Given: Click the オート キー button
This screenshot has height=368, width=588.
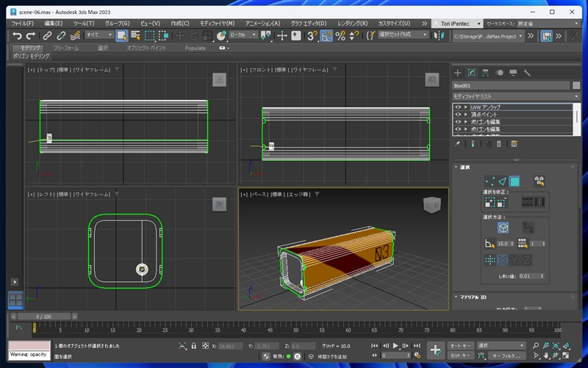Looking at the screenshot, I should pos(460,345).
